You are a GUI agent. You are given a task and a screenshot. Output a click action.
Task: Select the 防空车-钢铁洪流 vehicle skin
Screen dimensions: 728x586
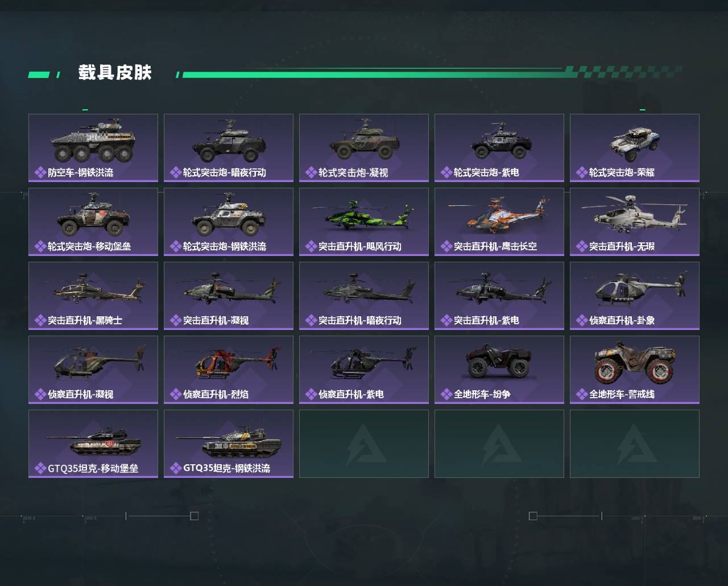[x=93, y=148]
